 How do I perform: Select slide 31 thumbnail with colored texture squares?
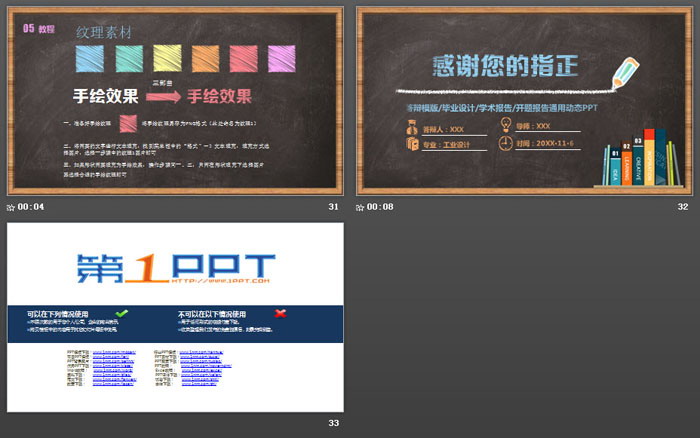click(x=175, y=101)
